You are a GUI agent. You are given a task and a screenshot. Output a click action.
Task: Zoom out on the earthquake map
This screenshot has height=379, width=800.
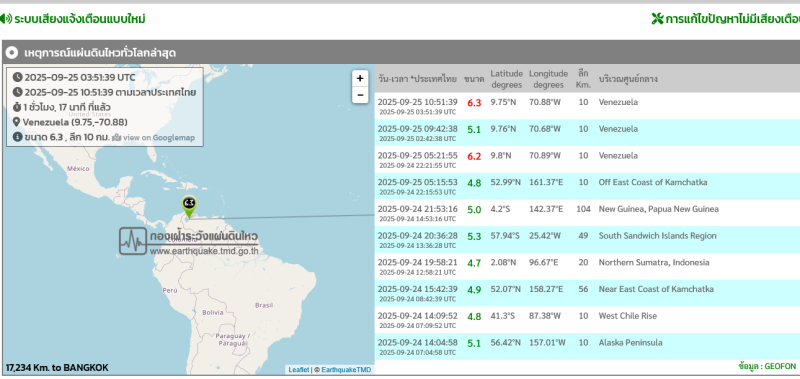point(360,95)
